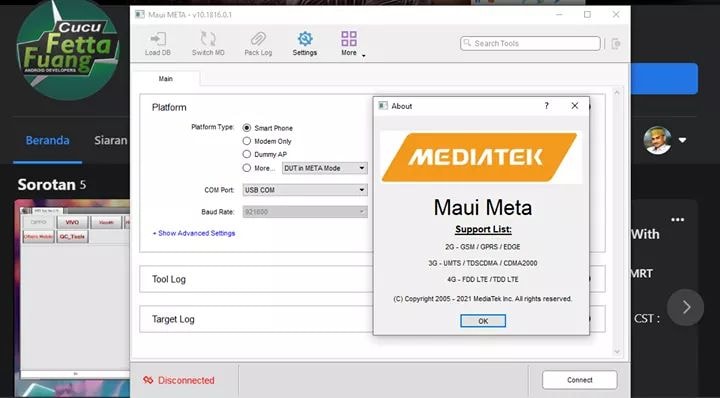Expand the More dropdown arrow in toolbar
720x398 pixels.
click(x=364, y=56)
